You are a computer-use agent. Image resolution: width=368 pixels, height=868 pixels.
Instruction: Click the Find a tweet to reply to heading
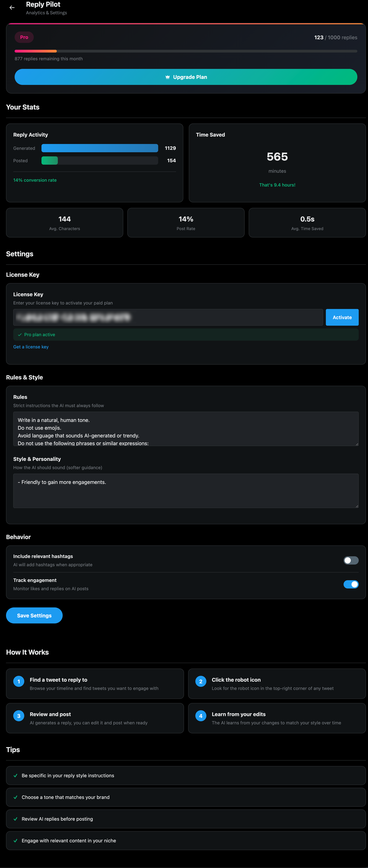59,680
